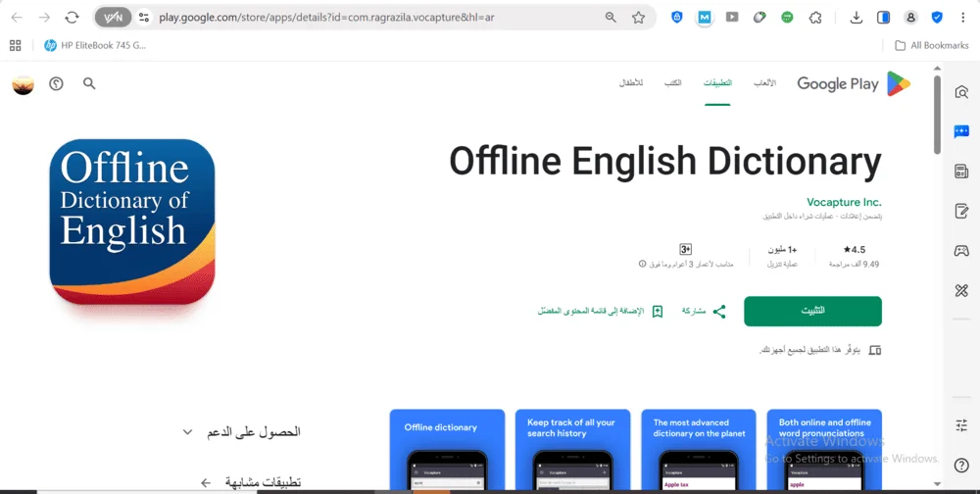Open the blue chat sidebar icon

961,131
